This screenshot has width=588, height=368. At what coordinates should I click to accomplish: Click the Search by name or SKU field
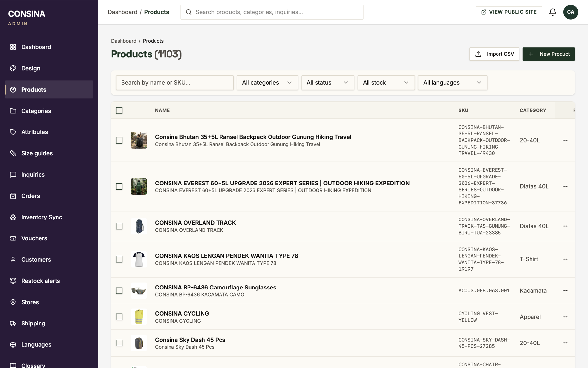coord(175,83)
